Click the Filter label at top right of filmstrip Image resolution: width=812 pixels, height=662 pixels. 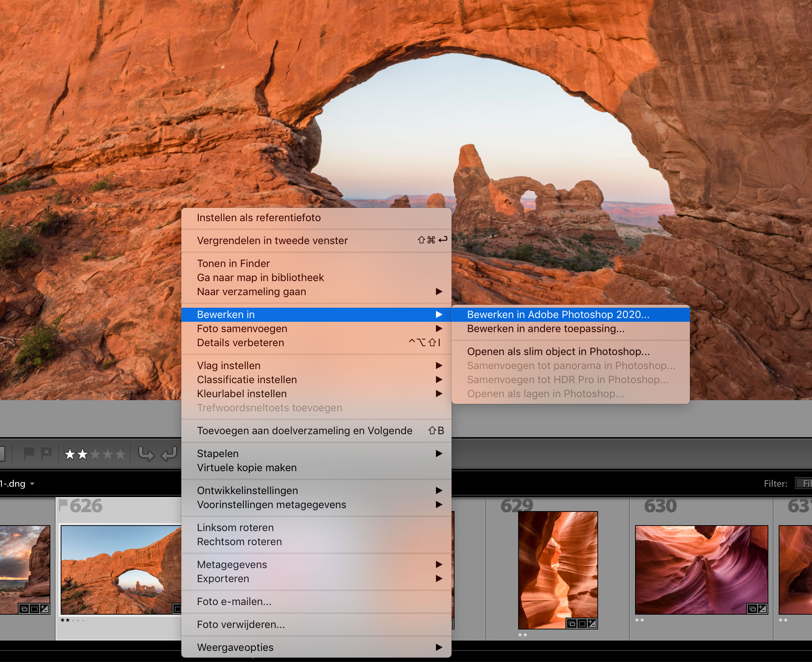click(x=775, y=483)
